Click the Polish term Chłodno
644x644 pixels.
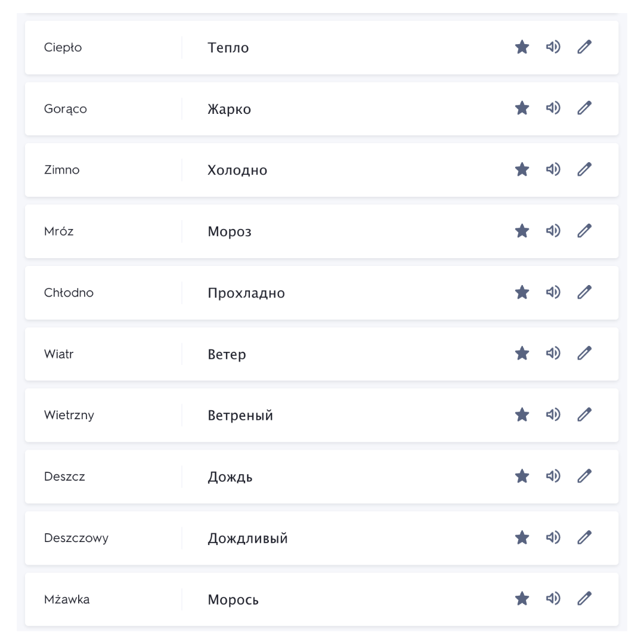click(x=69, y=293)
